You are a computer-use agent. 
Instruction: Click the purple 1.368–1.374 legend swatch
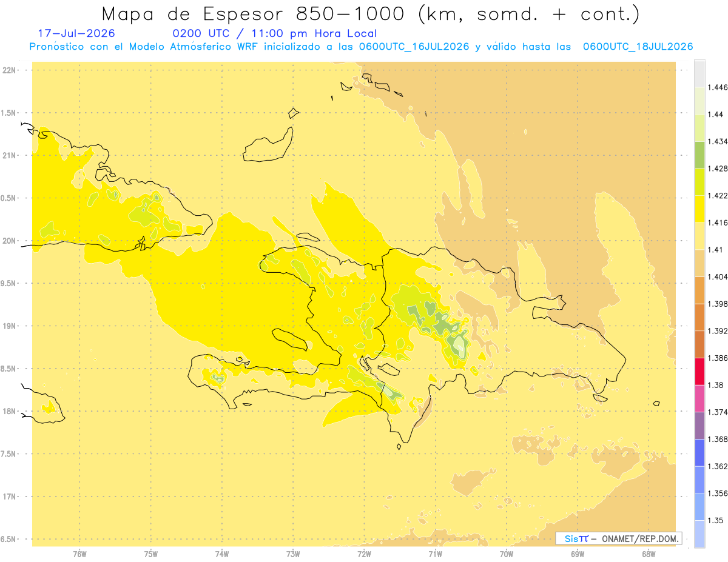699,426
